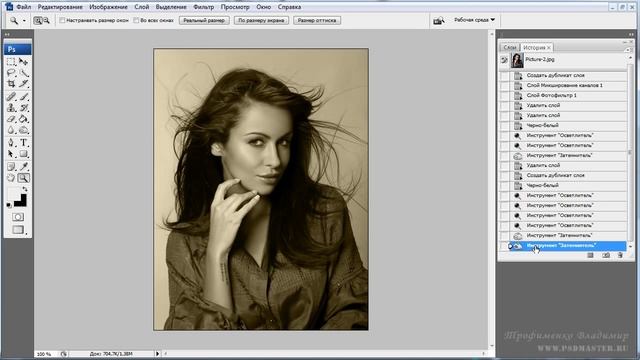The image size is (640, 360).
Task: Select the Type tool
Action: [x=24, y=143]
